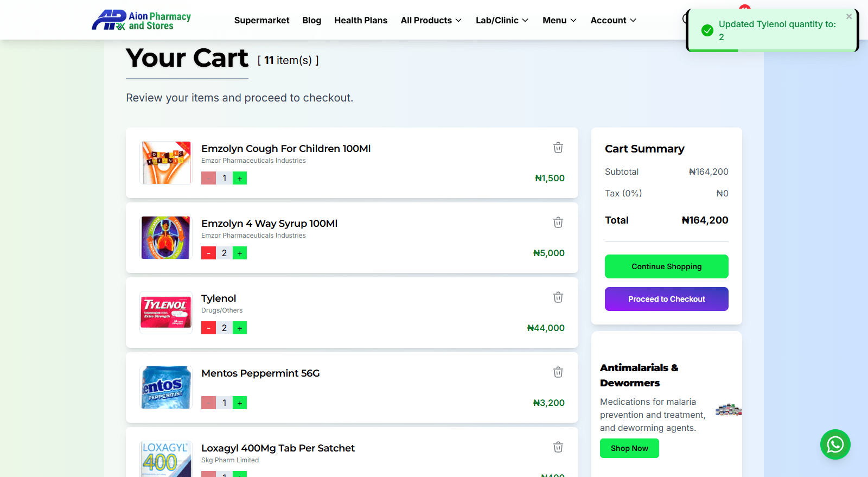Decrease Emzolyn 4 Way Syrup quantity

click(x=208, y=253)
